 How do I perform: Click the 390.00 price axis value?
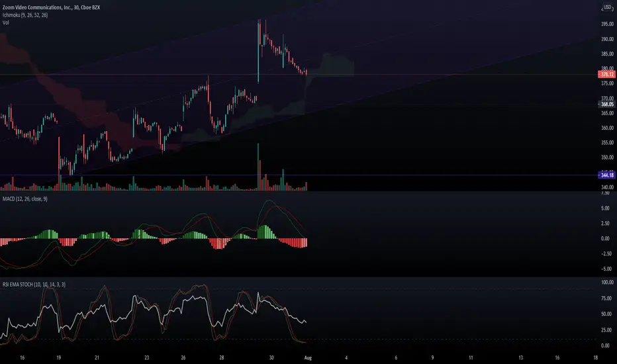[x=607, y=39]
